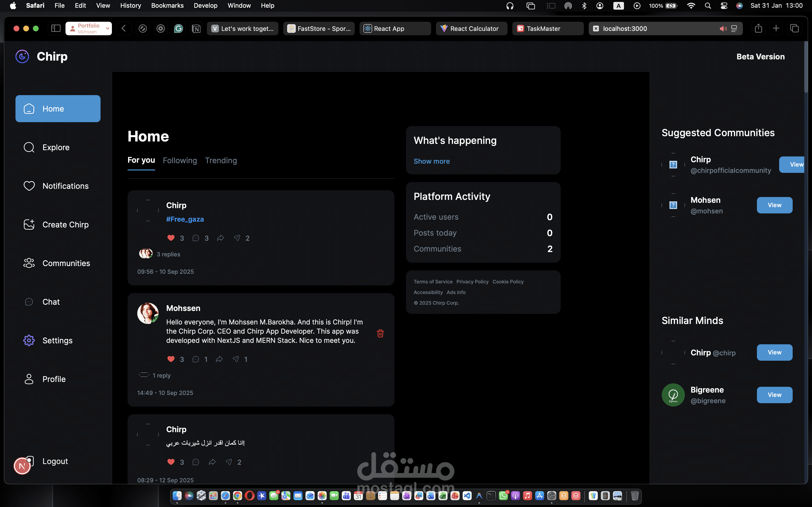This screenshot has width=812, height=507.
Task: Open the Bookmarks menu
Action: pos(167,5)
